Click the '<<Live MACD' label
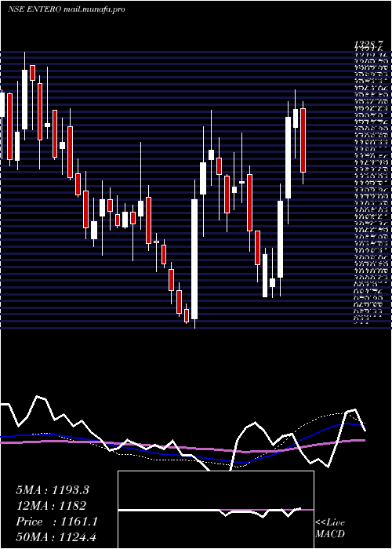Viewport: 392px width, 549px height. click(330, 529)
